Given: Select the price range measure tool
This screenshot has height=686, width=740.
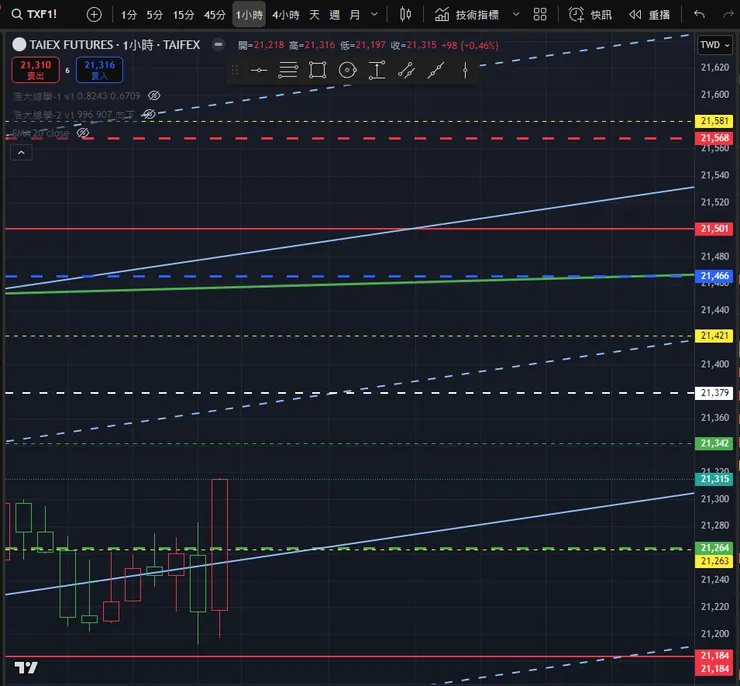Looking at the screenshot, I should tap(377, 70).
